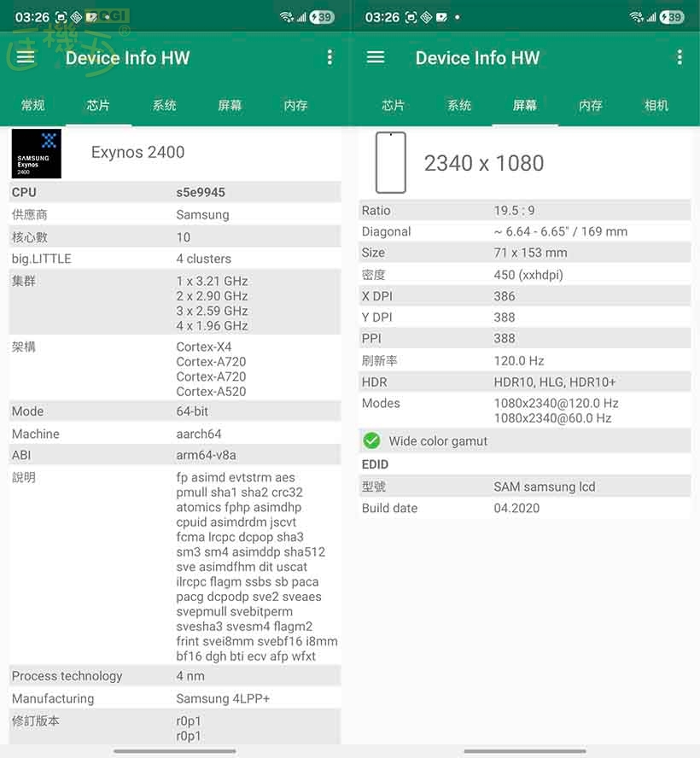Viewport: 700px width, 758px height.
Task: Open hamburger menu on right phone screen
Action: 376,57
